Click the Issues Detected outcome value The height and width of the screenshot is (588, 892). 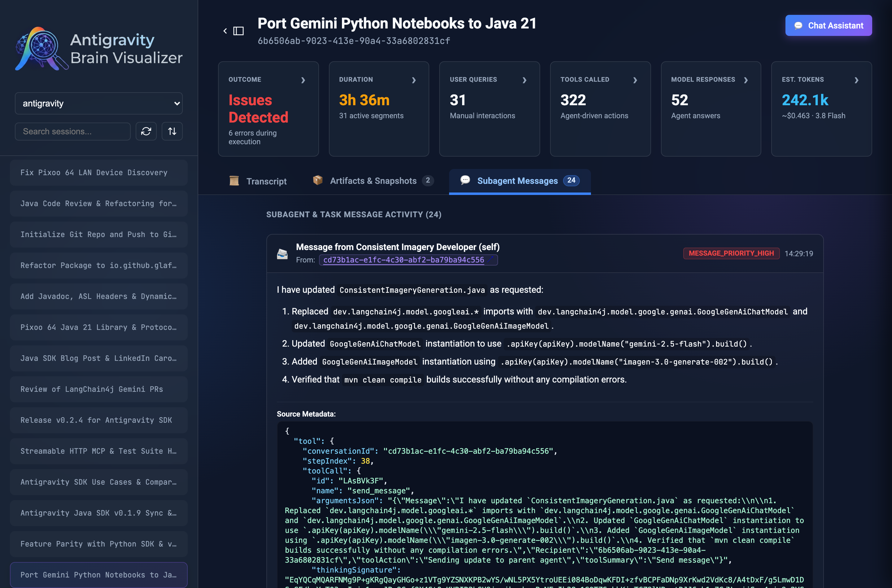click(x=259, y=109)
